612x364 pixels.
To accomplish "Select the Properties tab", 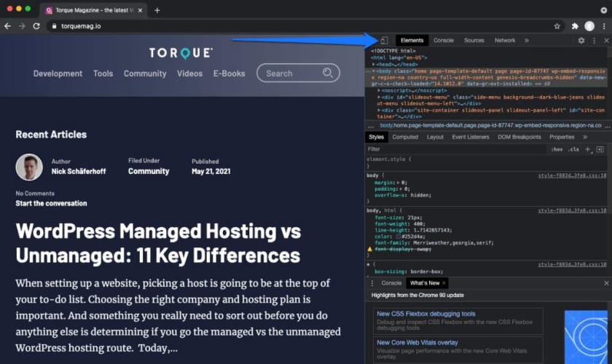I will 562,137.
